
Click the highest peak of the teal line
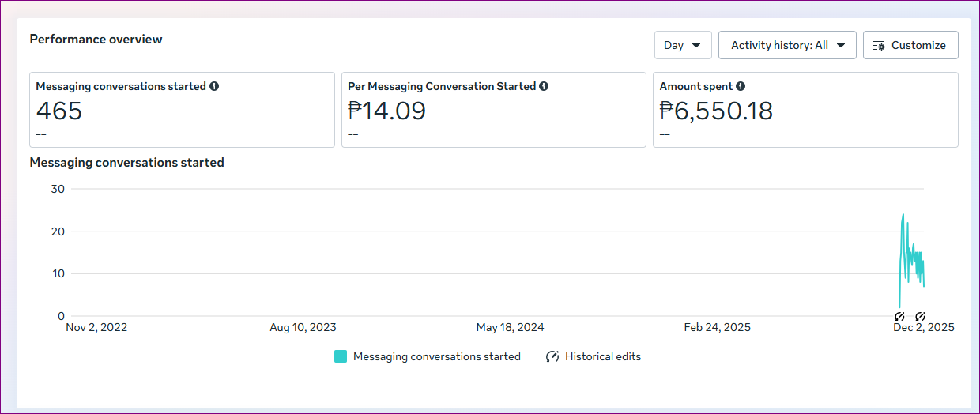coord(903,214)
